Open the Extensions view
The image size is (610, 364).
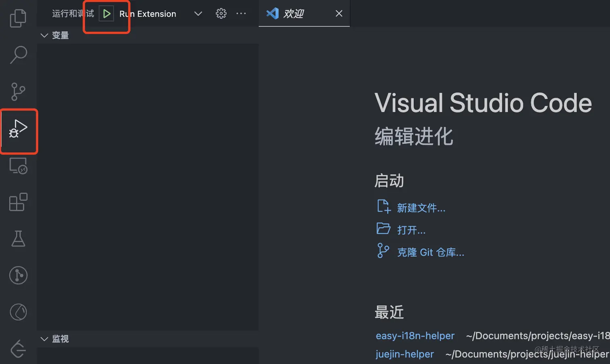(18, 202)
